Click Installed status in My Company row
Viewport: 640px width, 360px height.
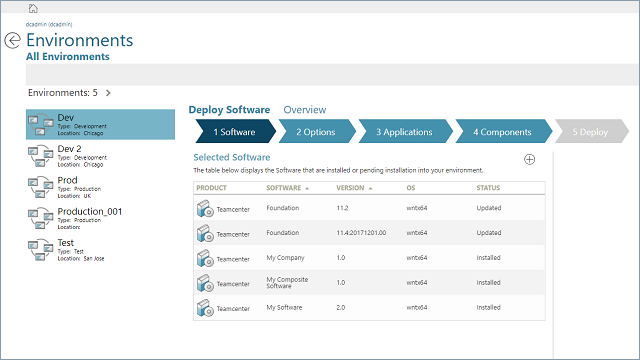point(489,258)
